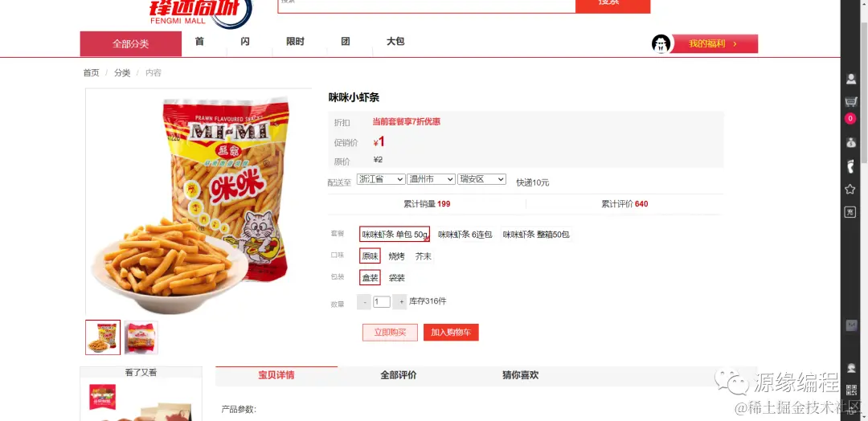Click the 充 recharge sidebar icon
The image size is (868, 421).
(x=850, y=212)
